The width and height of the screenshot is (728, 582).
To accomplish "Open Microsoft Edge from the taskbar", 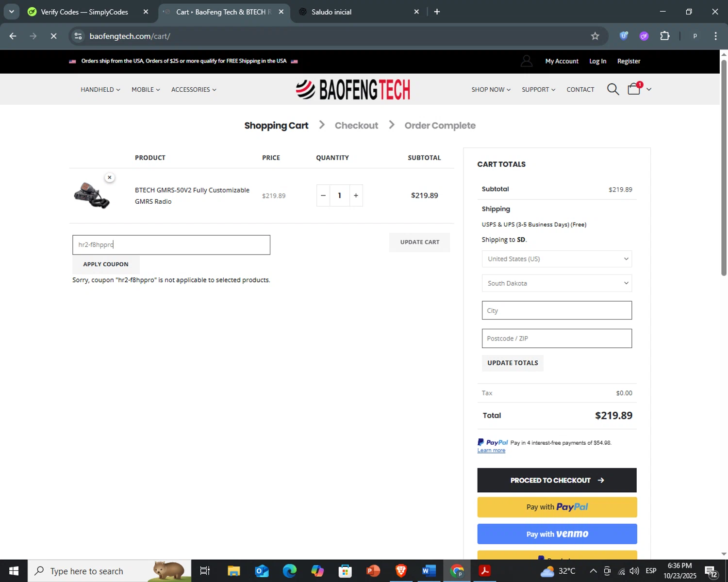I will (290, 571).
